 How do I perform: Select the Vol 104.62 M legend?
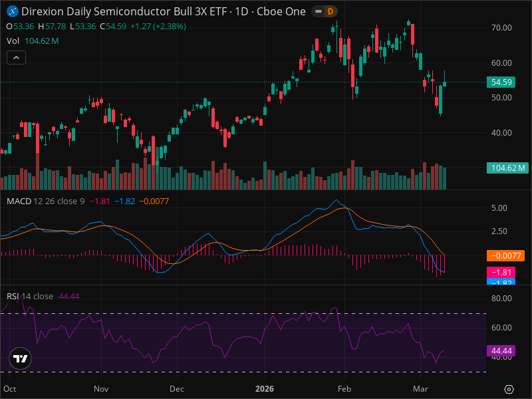tap(33, 41)
